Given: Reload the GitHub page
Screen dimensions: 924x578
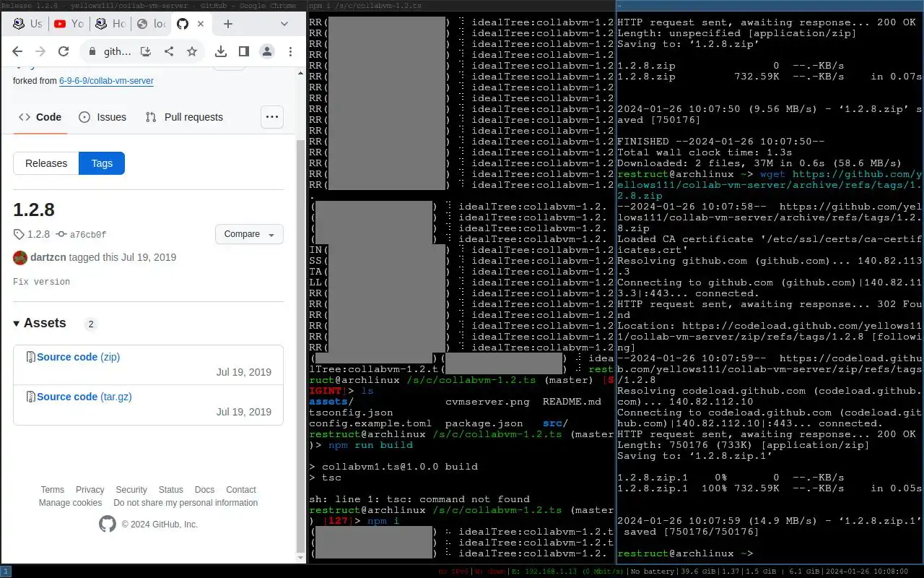Looking at the screenshot, I should click(x=64, y=51).
